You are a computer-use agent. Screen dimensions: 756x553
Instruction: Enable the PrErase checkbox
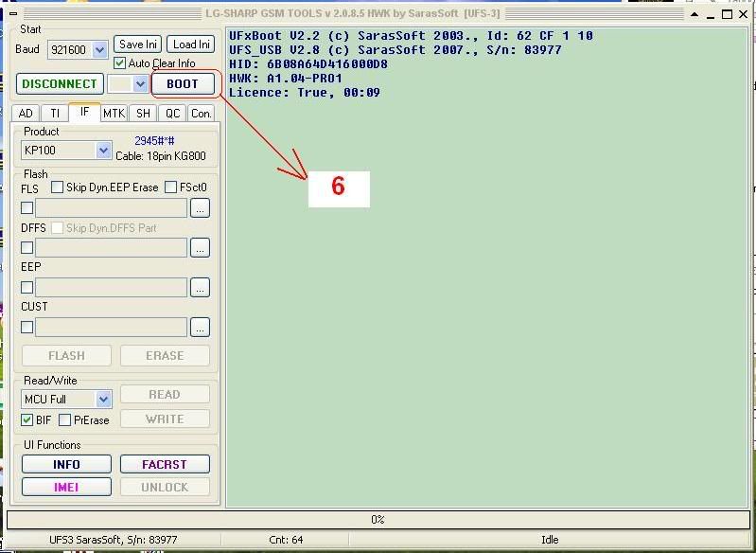[x=64, y=419]
